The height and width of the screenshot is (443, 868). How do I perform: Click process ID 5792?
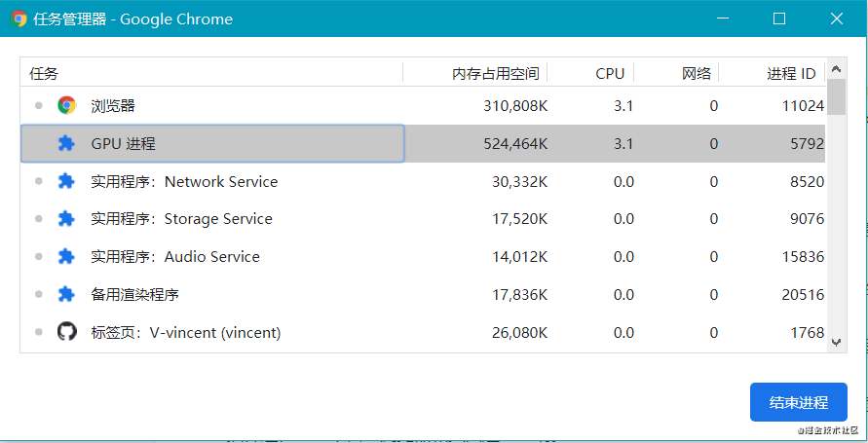(x=808, y=144)
